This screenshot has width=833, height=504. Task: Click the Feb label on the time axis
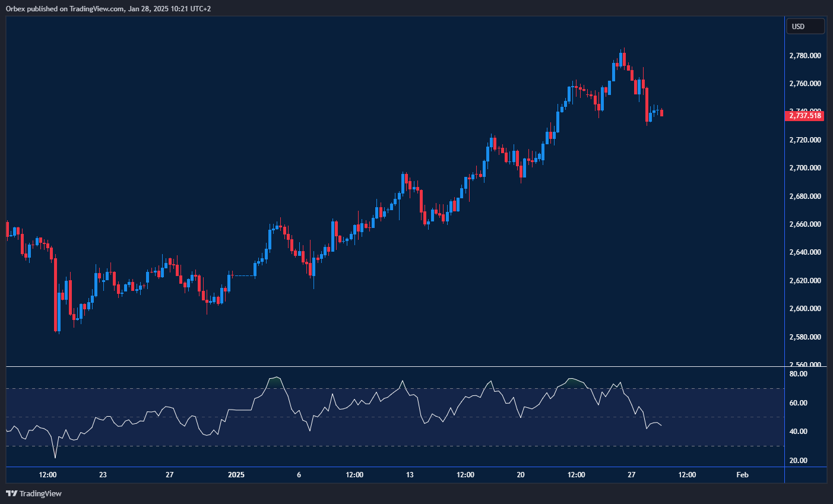(x=742, y=475)
